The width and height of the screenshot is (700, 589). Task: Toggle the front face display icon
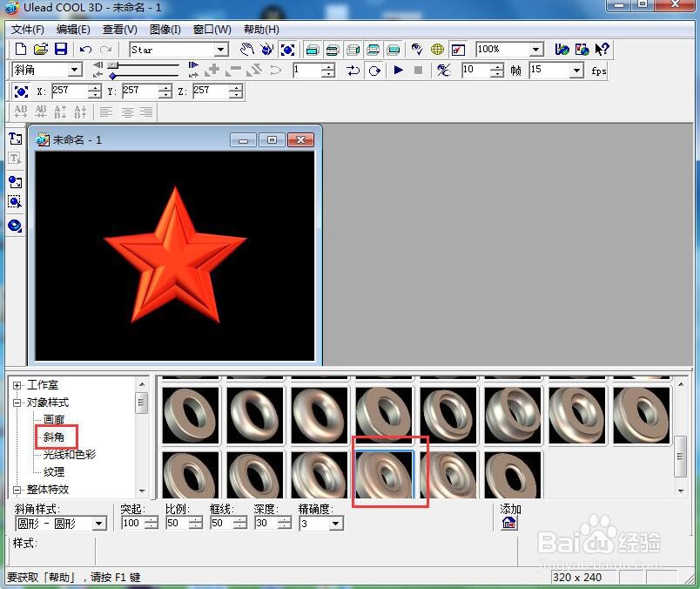click(x=313, y=50)
